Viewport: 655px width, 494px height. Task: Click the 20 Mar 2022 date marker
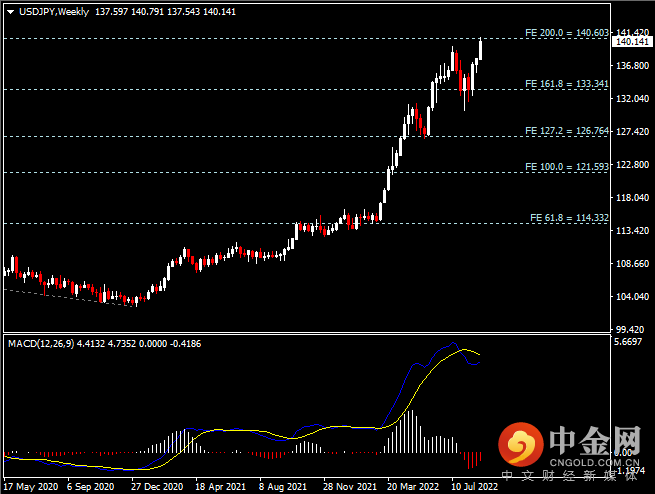tap(413, 486)
